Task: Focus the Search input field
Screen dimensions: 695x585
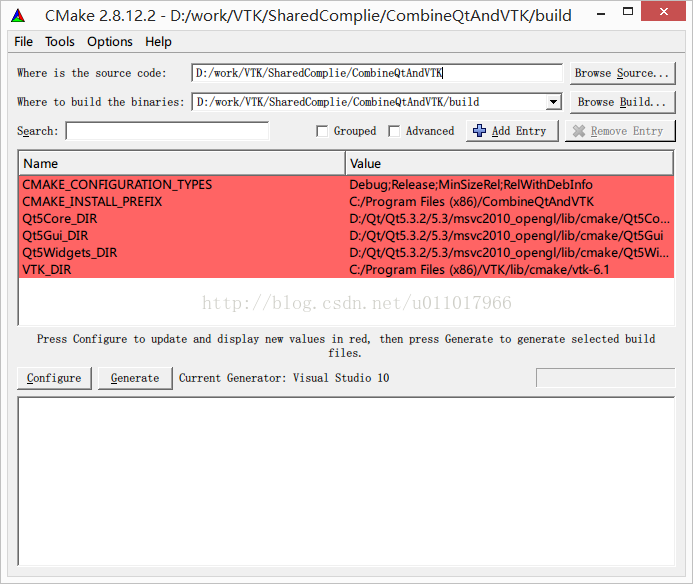Action: [167, 131]
